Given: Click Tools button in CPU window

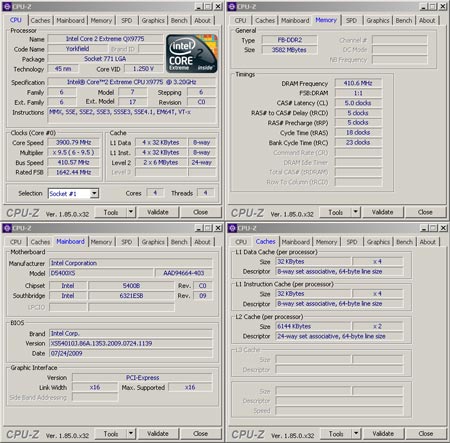Looking at the screenshot, I should tap(111, 212).
